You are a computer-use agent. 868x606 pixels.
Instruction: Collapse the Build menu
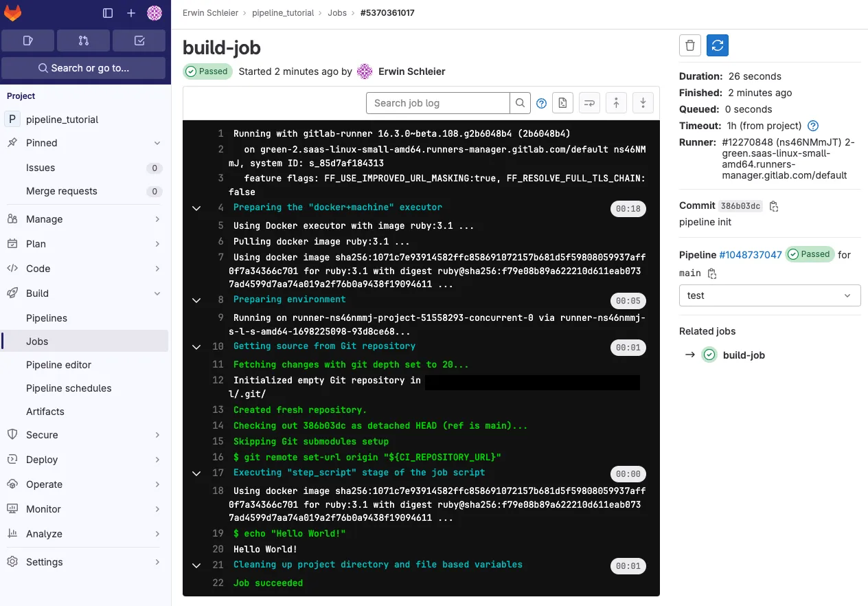coord(85,293)
